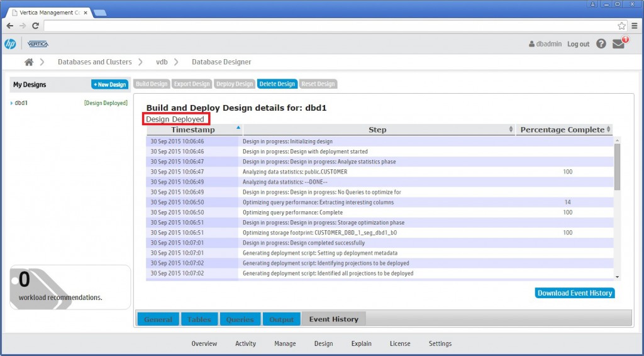Click the Log out link
The width and height of the screenshot is (644, 356).
[x=579, y=44]
